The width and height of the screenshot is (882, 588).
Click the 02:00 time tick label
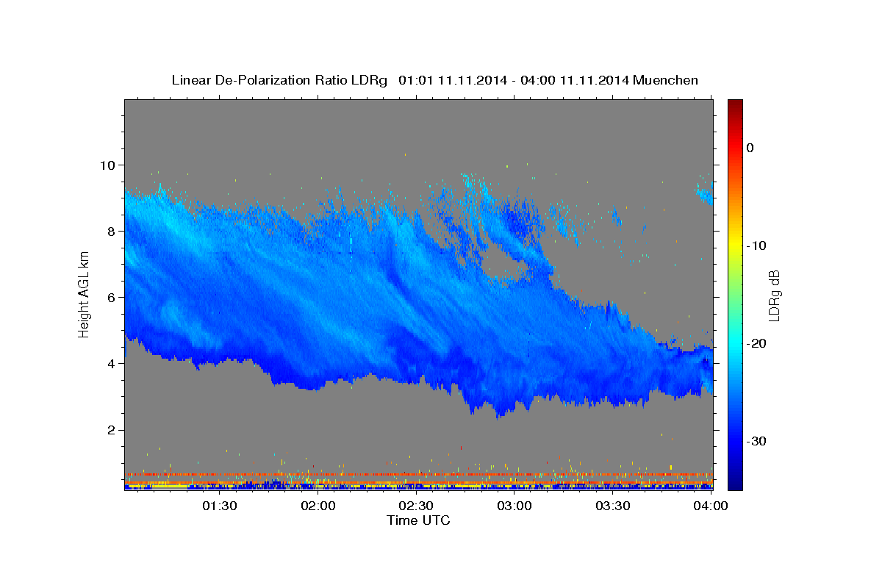click(318, 506)
